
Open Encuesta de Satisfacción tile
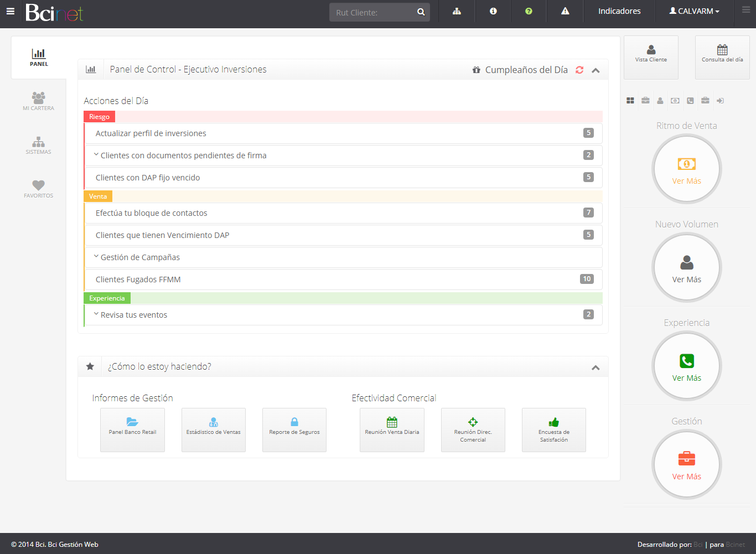553,429
